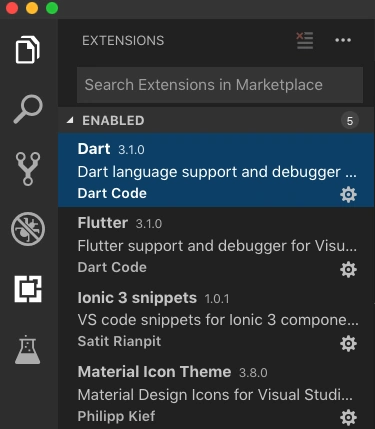Image resolution: width=375 pixels, height=429 pixels.
Task: Open the Extensions more actions menu
Action: (x=343, y=40)
